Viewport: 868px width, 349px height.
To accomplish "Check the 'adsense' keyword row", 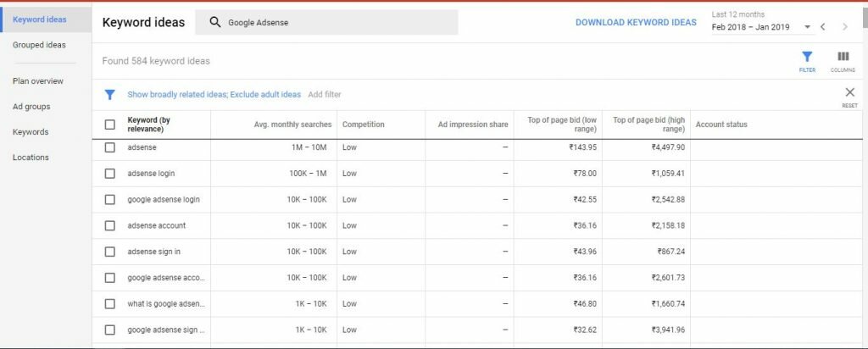I will [109, 147].
